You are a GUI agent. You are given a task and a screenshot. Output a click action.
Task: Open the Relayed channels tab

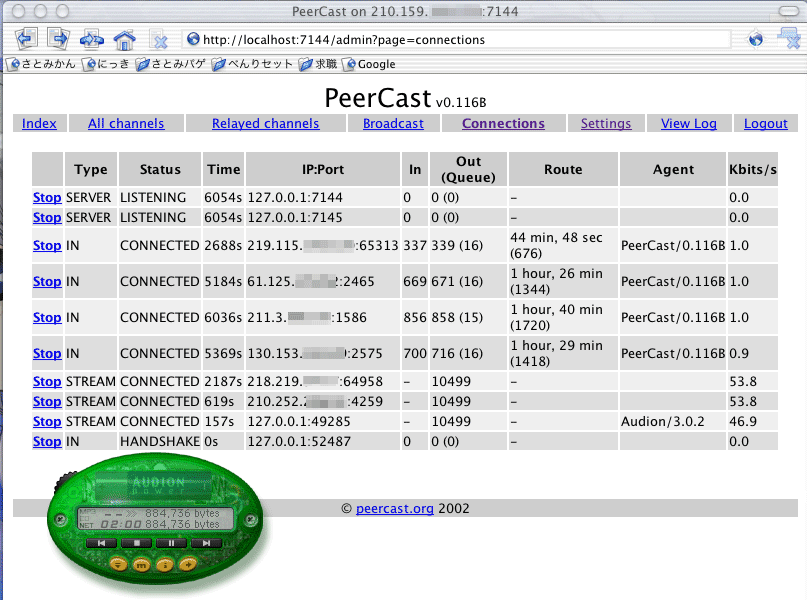[266, 123]
